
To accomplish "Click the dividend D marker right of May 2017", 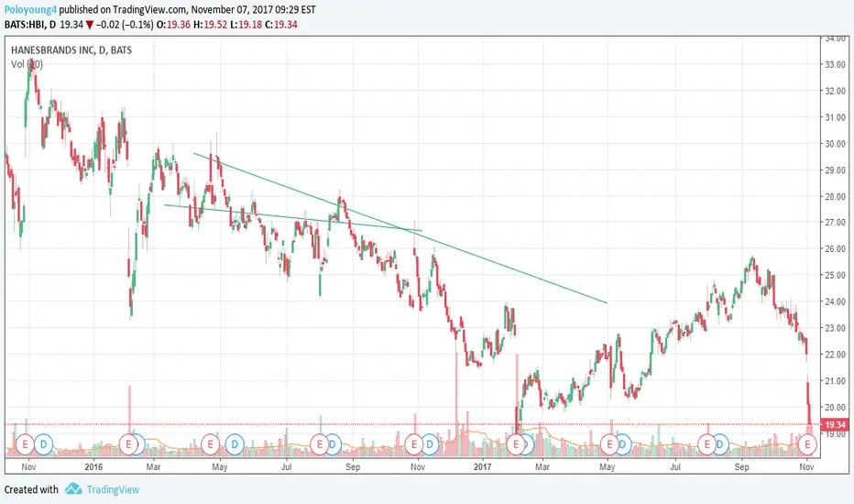I will [x=622, y=444].
